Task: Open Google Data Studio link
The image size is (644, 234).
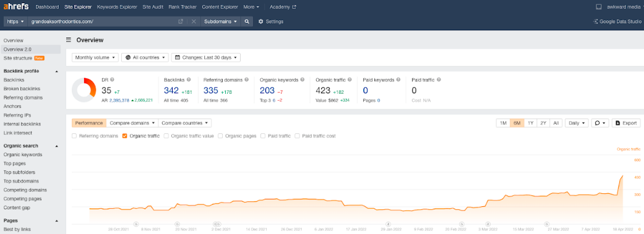Action: coord(618,22)
